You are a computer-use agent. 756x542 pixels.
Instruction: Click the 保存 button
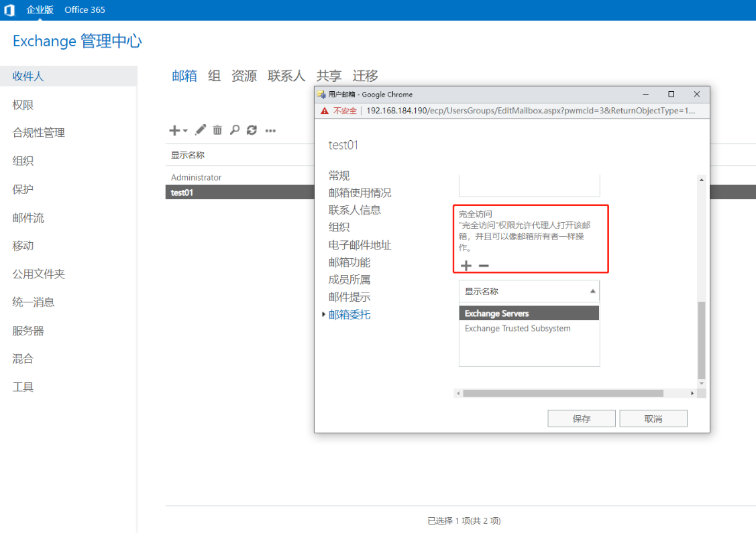pos(582,419)
